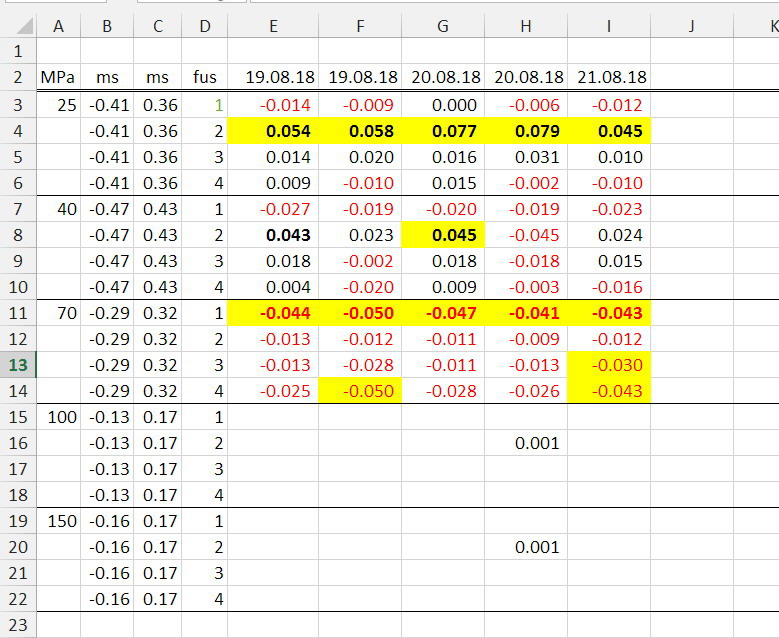
Task: Select column A header
Action: pos(58,28)
